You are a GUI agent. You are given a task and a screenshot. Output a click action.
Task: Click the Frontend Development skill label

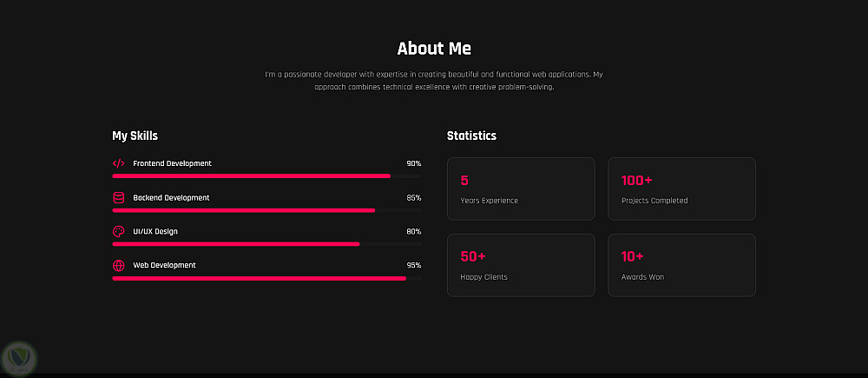pos(172,163)
